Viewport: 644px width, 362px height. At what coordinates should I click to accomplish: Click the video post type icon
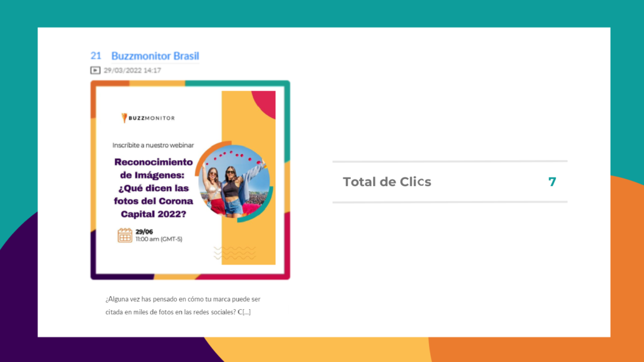pyautogui.click(x=96, y=70)
